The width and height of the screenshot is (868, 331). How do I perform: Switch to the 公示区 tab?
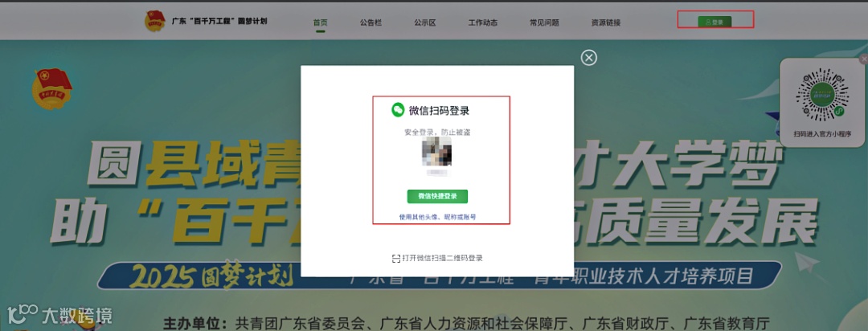tap(425, 22)
